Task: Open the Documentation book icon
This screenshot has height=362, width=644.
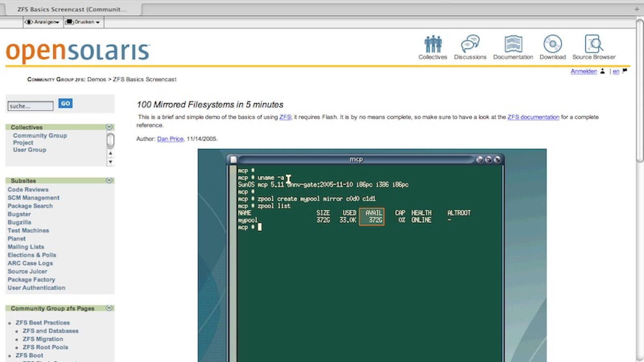Action: (513, 44)
